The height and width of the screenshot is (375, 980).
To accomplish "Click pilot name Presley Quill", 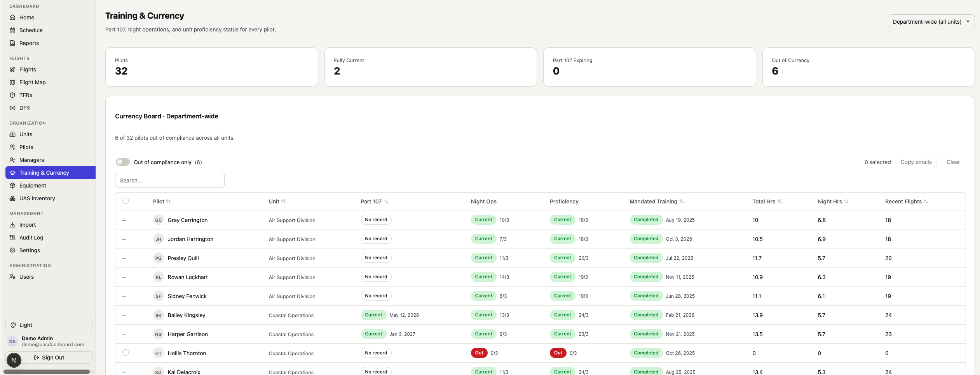I will tap(183, 258).
